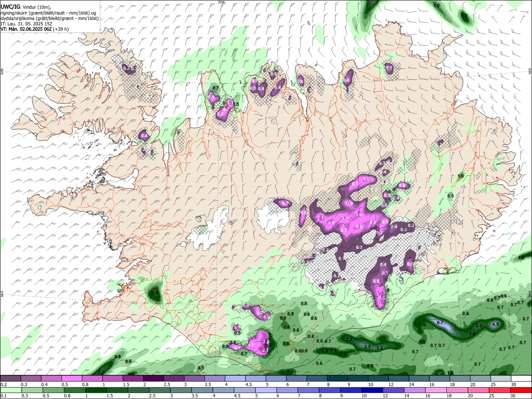Click the 30 label in the upper legend row
Viewport: 532px width, 399px height.
pyautogui.click(x=514, y=384)
